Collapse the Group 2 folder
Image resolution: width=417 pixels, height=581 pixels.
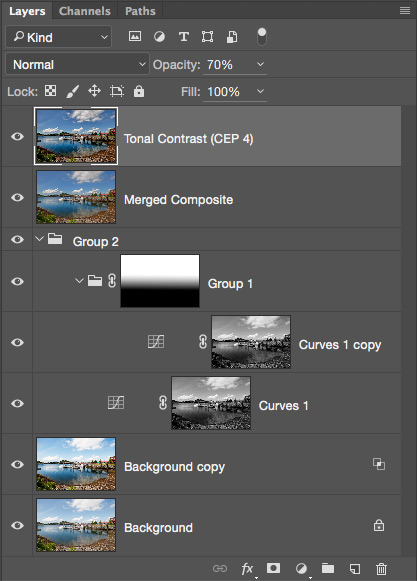[x=40, y=239]
